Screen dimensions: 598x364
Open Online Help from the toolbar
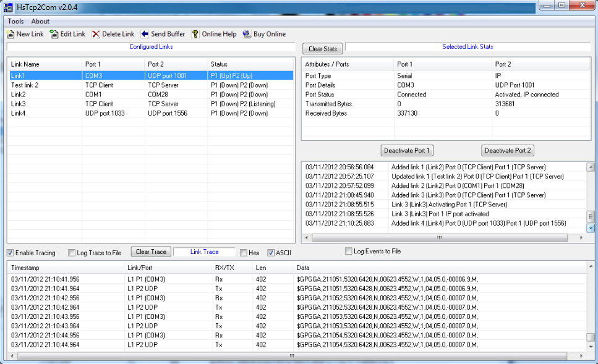click(195, 34)
